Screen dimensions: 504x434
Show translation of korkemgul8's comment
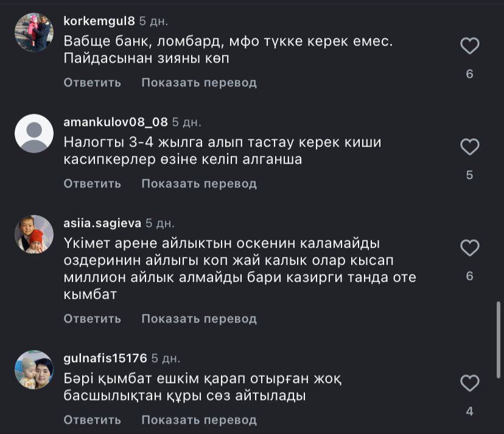[199, 82]
